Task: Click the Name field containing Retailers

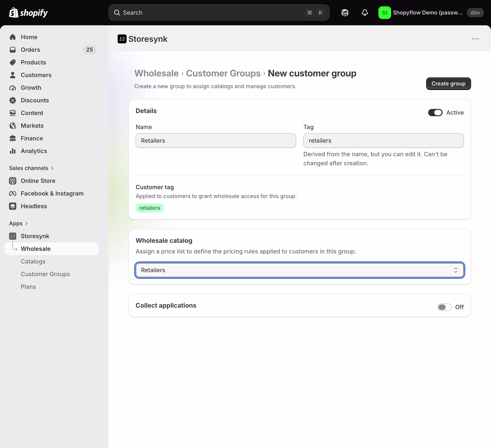Action: coord(216,141)
